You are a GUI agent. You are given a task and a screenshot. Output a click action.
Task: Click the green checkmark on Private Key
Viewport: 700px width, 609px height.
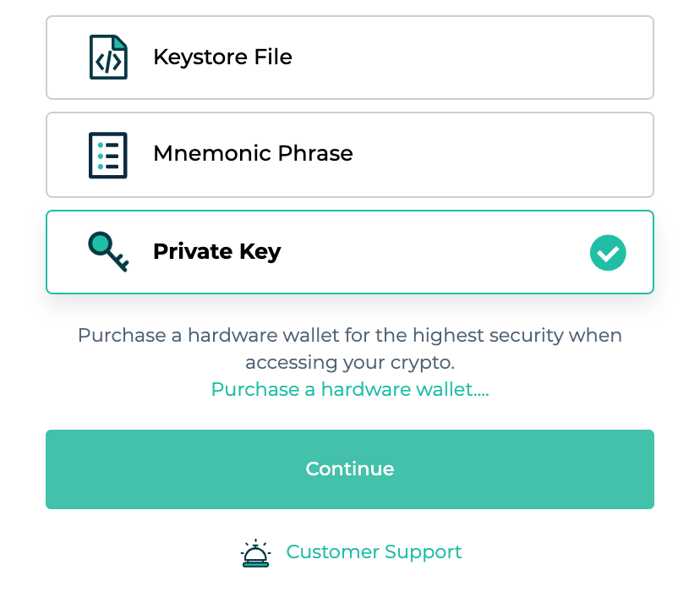tap(608, 252)
